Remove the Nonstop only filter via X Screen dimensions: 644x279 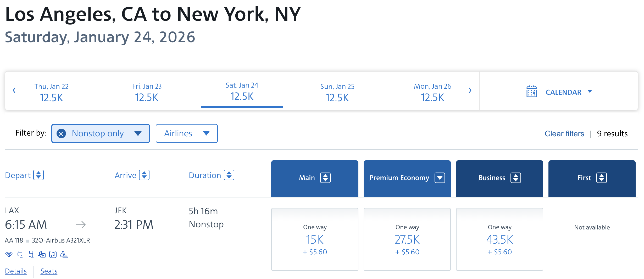61,134
